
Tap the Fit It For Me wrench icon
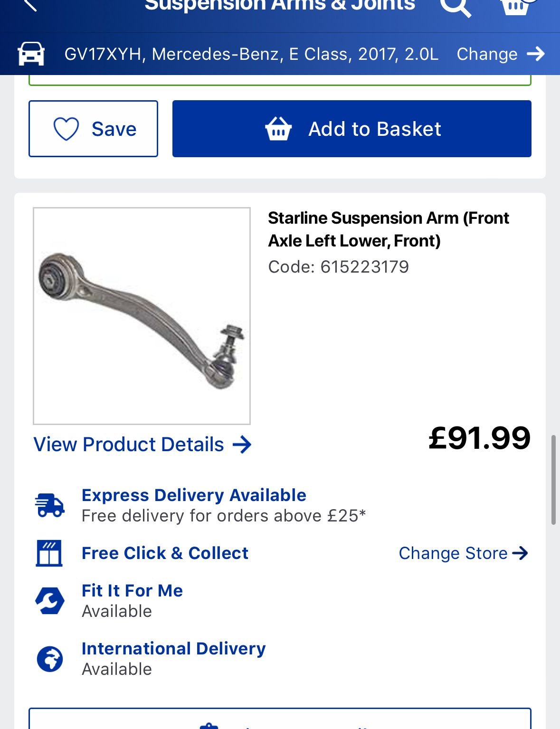pyautogui.click(x=49, y=601)
